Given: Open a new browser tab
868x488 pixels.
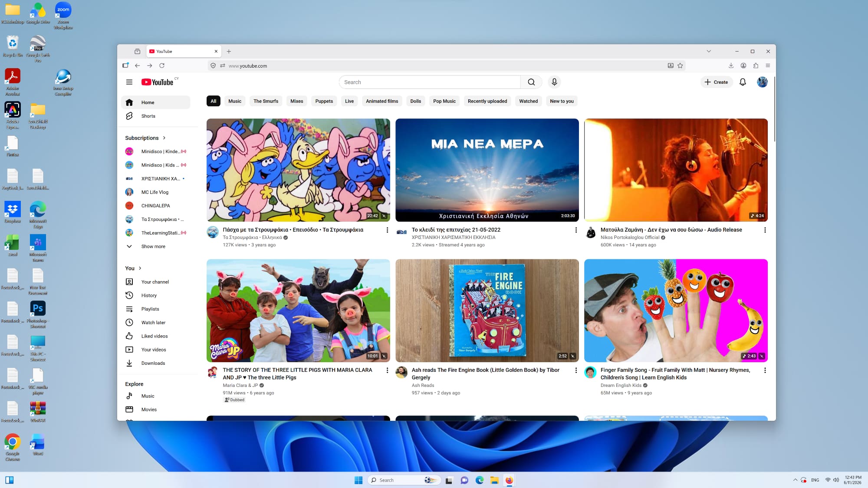Looking at the screenshot, I should pos(229,51).
